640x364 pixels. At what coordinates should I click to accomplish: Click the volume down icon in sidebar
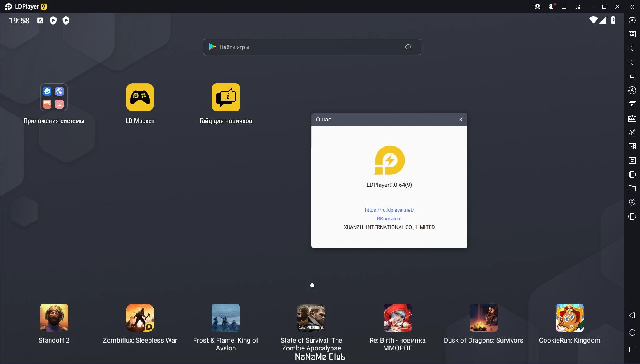pos(632,62)
